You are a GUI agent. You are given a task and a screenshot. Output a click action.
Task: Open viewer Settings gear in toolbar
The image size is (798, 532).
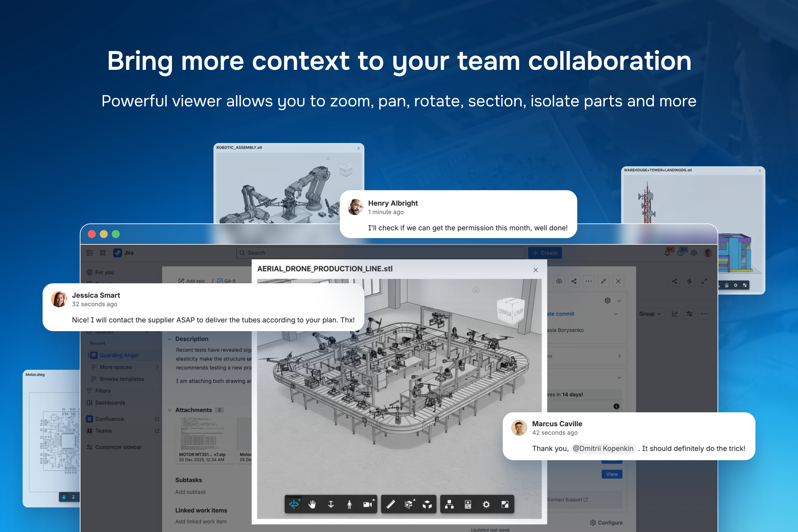[486, 504]
